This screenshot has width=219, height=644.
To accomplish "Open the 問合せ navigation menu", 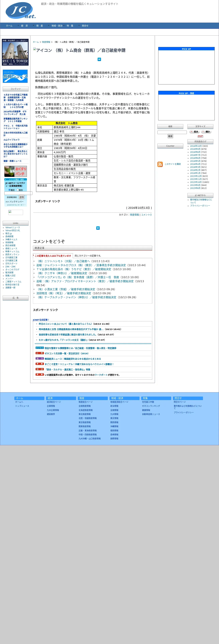I will (85, 26).
